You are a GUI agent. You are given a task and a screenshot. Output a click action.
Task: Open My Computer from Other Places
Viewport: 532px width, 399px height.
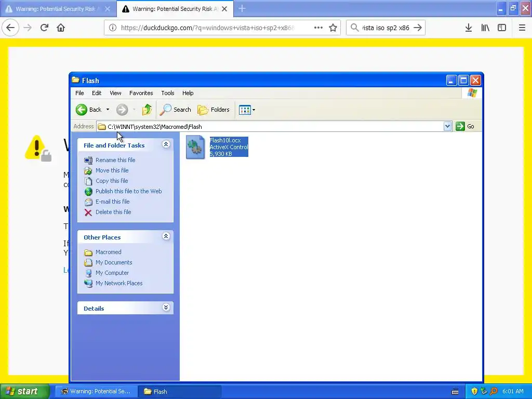point(112,273)
